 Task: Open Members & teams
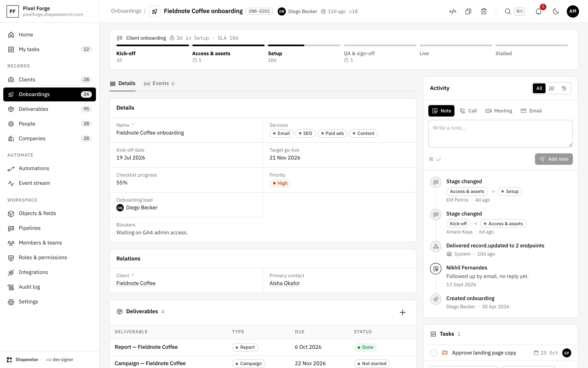tap(50, 243)
